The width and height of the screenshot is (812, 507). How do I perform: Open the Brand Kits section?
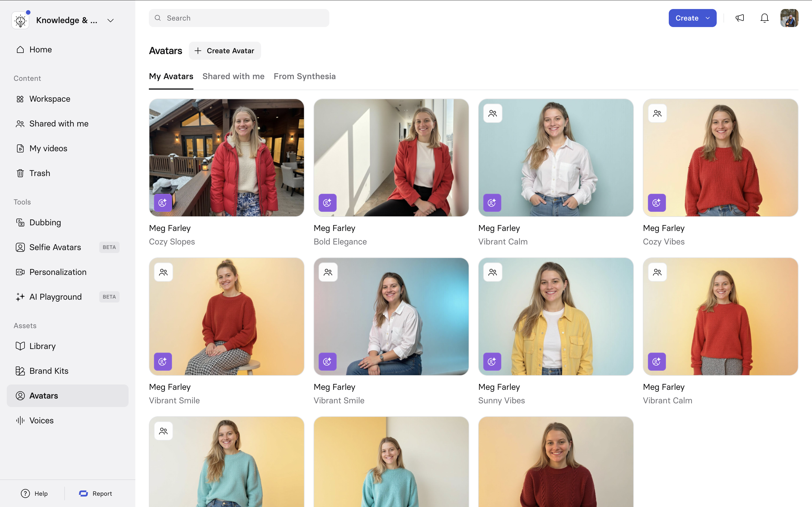point(49,371)
